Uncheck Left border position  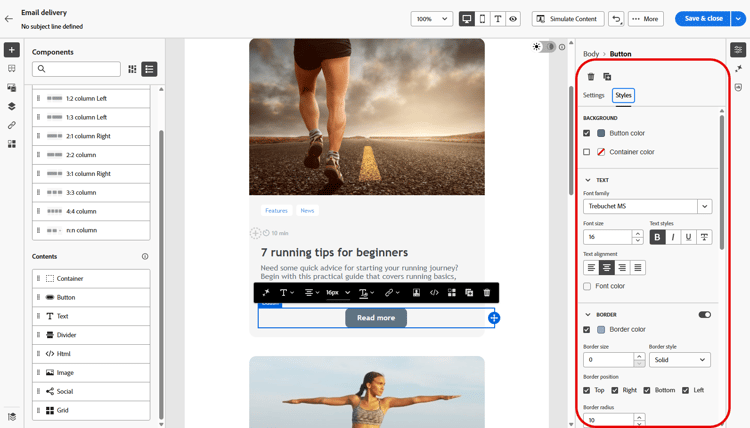[x=685, y=390]
